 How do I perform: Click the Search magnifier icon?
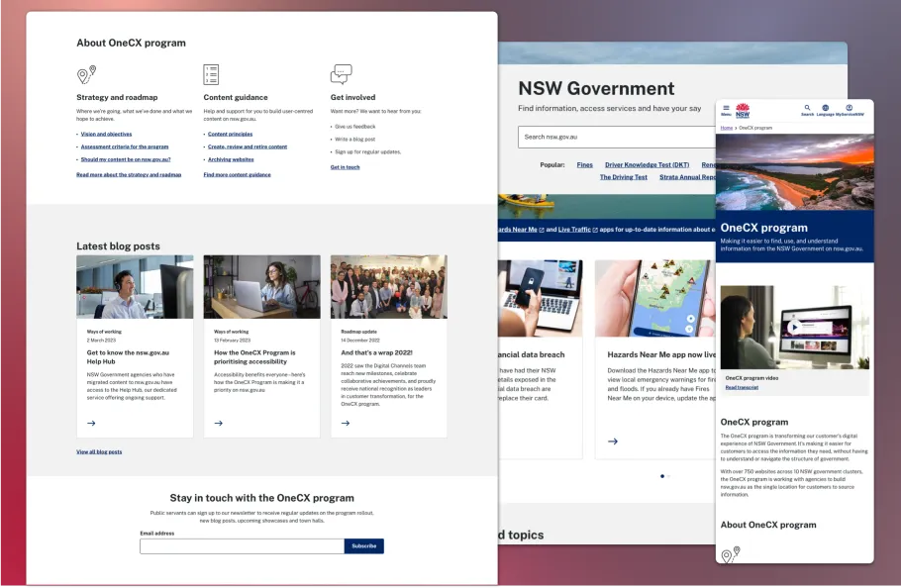coord(807,107)
